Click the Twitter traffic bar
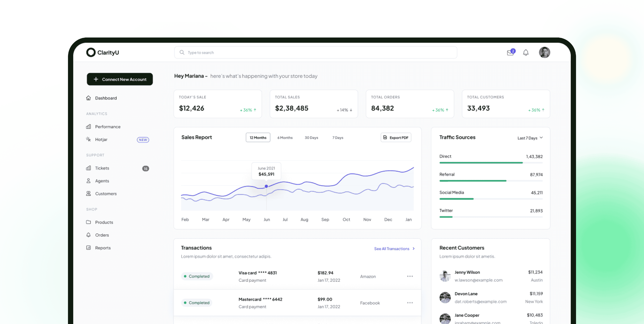644x324 pixels. click(491, 217)
